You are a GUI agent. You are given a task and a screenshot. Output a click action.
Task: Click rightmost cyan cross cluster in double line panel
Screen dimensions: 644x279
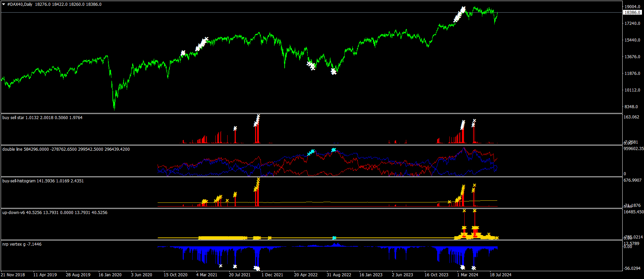[x=334, y=150]
